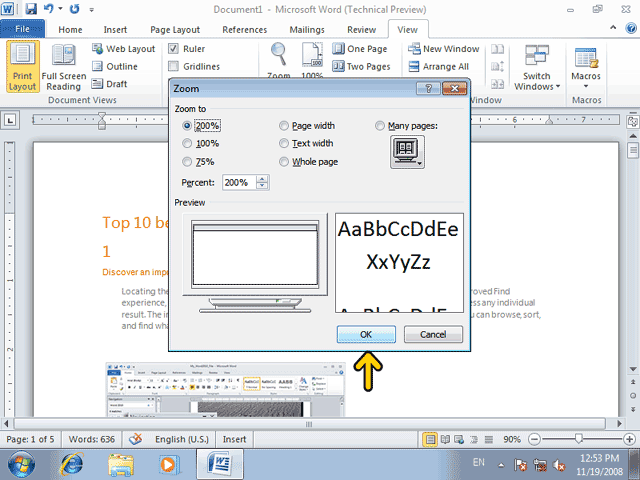Viewport: 640px width, 480px height.
Task: Select Print Layout view
Action: (23, 67)
